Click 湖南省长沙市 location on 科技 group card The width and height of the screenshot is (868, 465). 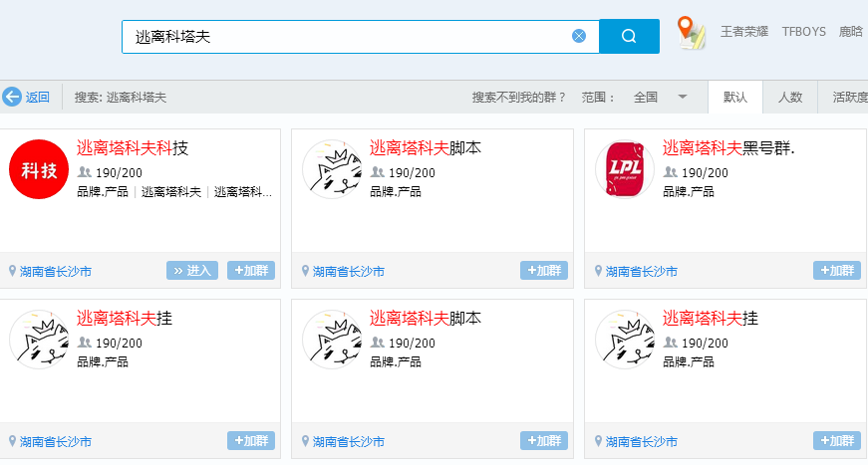tap(56, 272)
